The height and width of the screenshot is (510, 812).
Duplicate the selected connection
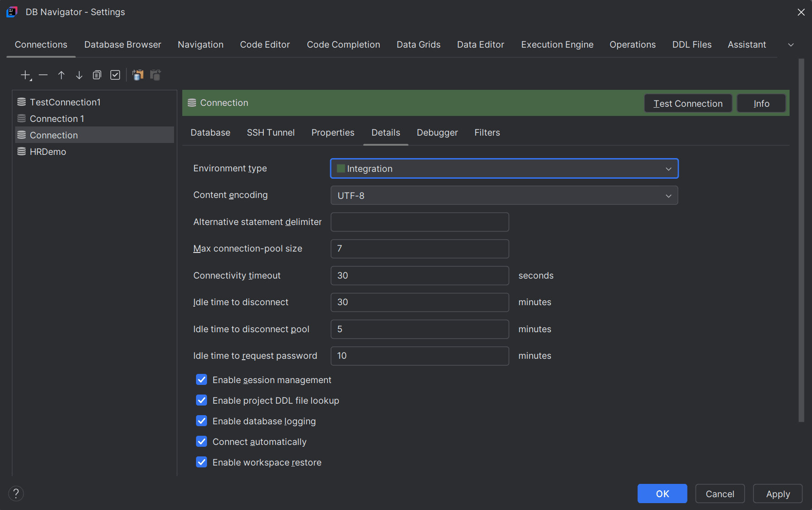coord(97,75)
